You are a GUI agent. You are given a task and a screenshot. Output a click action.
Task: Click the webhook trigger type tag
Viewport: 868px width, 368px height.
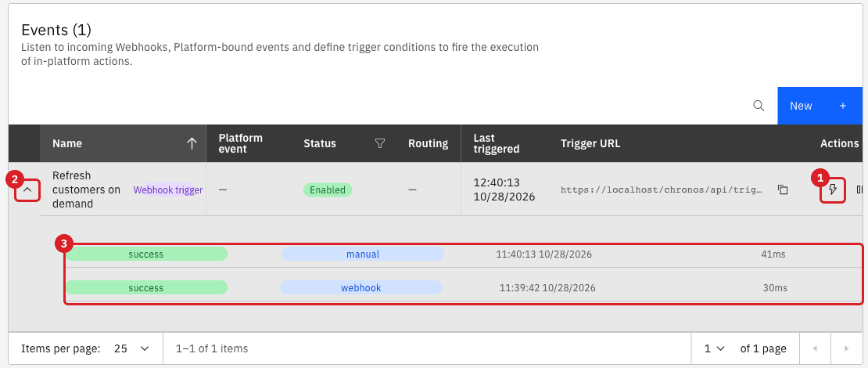[x=361, y=287]
